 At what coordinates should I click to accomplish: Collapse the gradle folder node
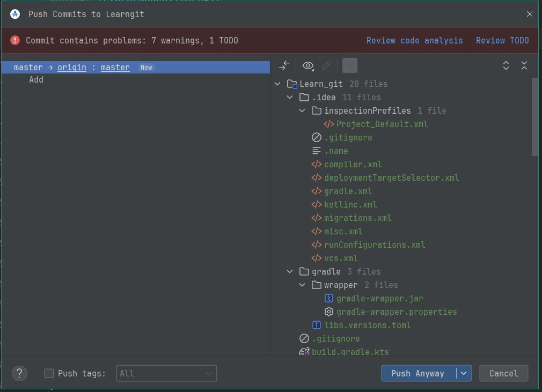[x=290, y=272]
